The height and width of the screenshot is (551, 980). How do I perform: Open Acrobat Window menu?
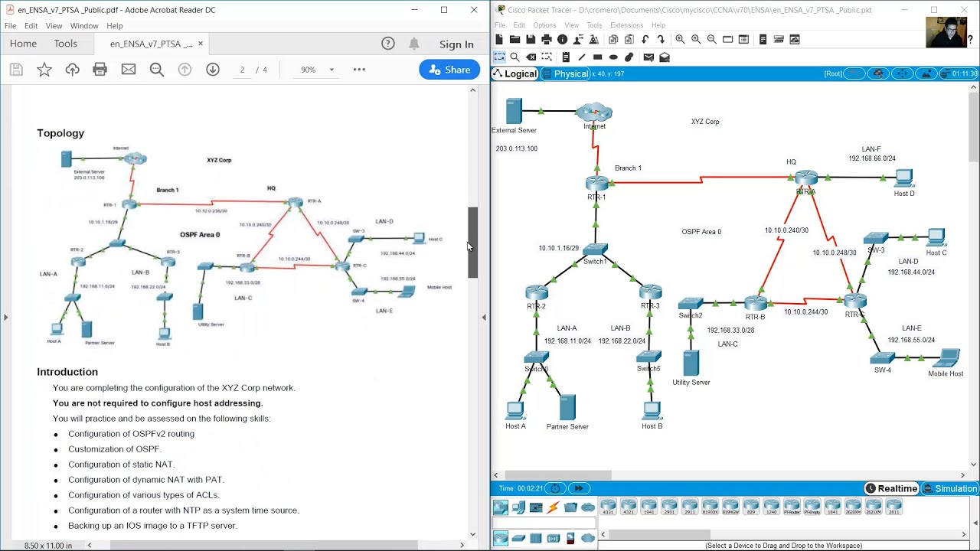[84, 25]
